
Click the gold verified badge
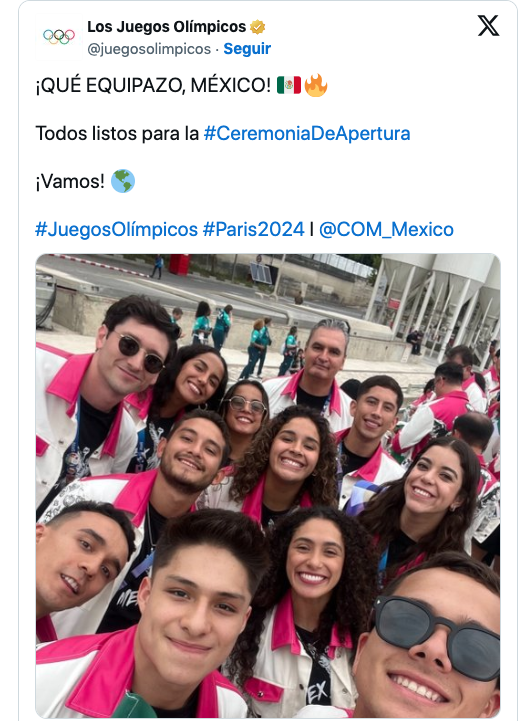258,27
